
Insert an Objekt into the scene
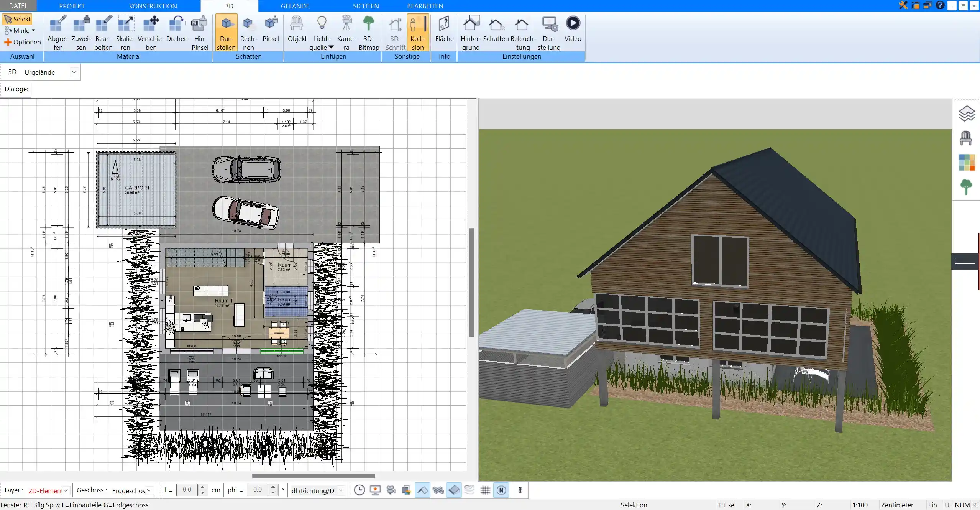(297, 29)
